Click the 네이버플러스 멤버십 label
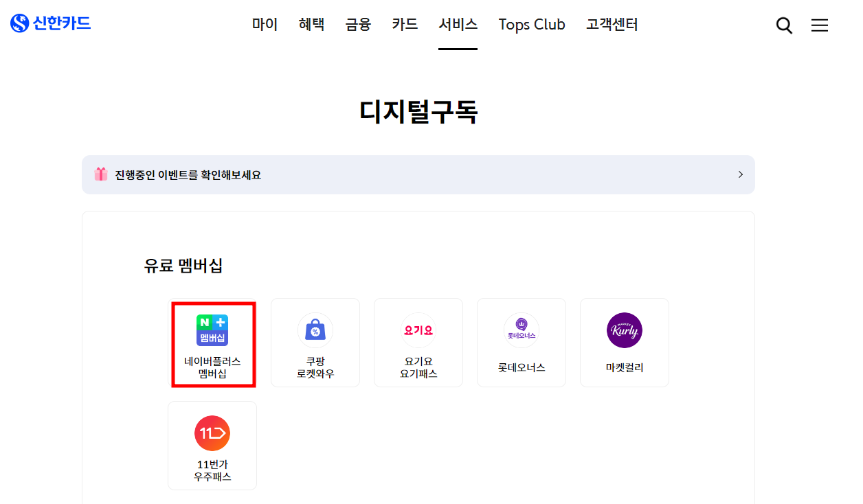Image resolution: width=863 pixels, height=504 pixels. pos(212,367)
